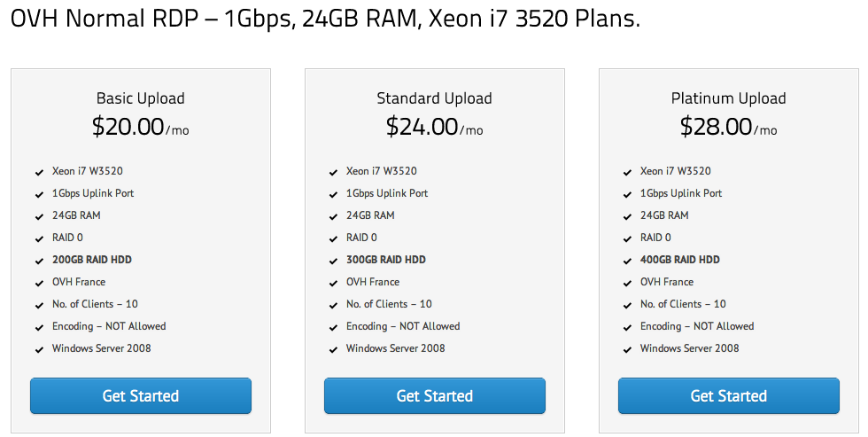Click checkmark next to Standard 1Gbps Uplink Port

333,194
